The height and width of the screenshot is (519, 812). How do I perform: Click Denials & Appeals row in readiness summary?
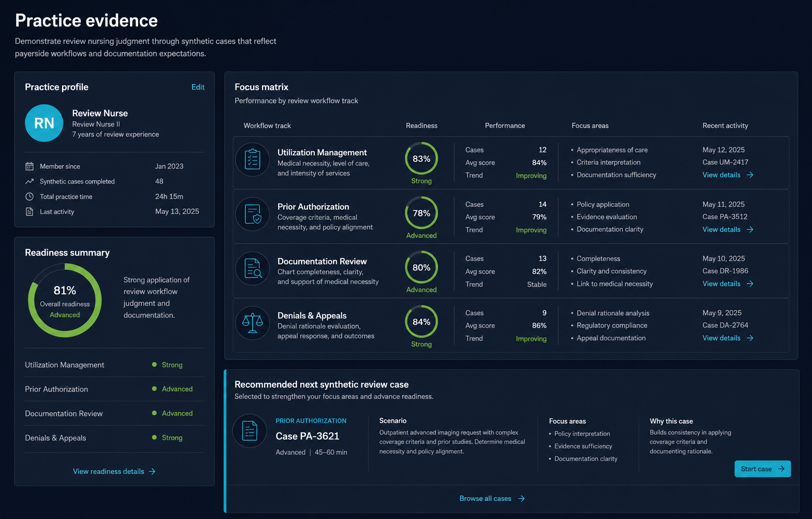pos(114,438)
